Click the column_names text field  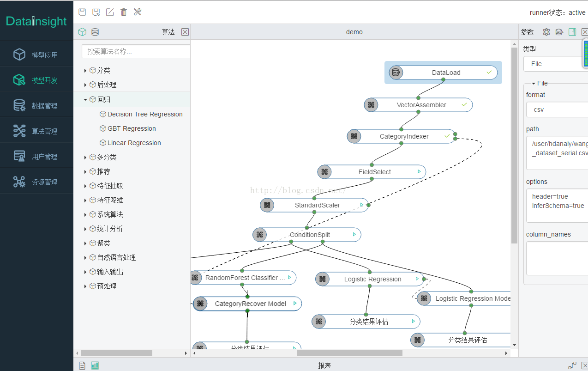point(557,258)
